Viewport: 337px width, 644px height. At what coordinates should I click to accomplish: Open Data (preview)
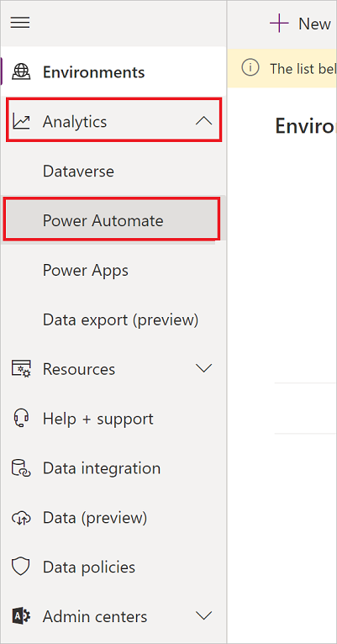(113, 518)
